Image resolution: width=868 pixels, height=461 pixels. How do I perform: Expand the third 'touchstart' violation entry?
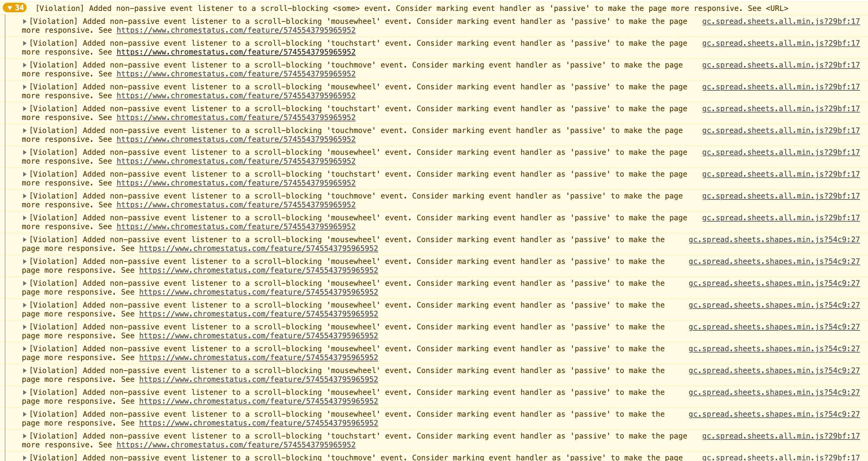pos(25,174)
